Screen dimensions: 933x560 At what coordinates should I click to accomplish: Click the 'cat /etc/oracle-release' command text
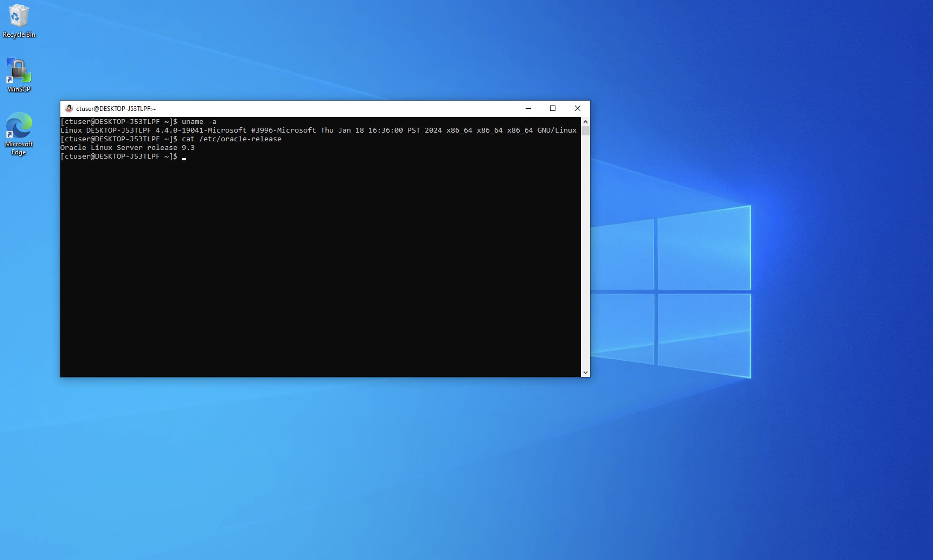(x=231, y=139)
